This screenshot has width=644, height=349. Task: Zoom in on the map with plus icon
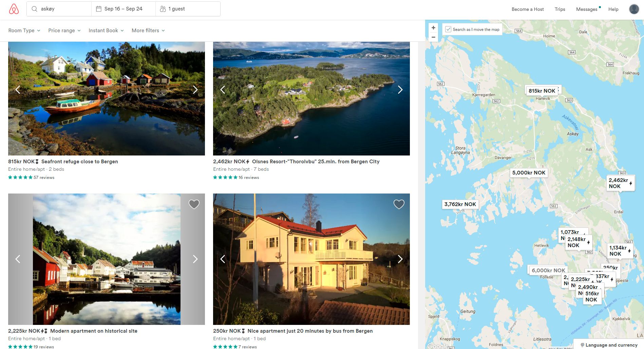click(433, 27)
